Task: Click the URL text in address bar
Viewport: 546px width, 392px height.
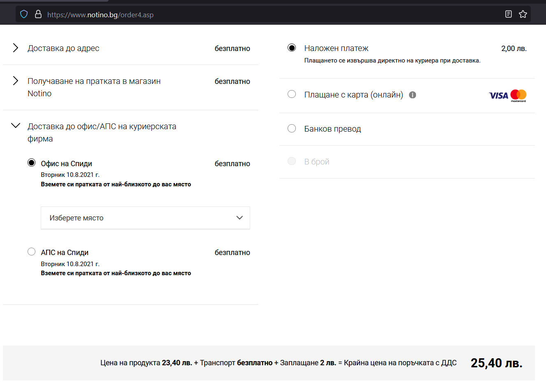Action: [x=100, y=15]
